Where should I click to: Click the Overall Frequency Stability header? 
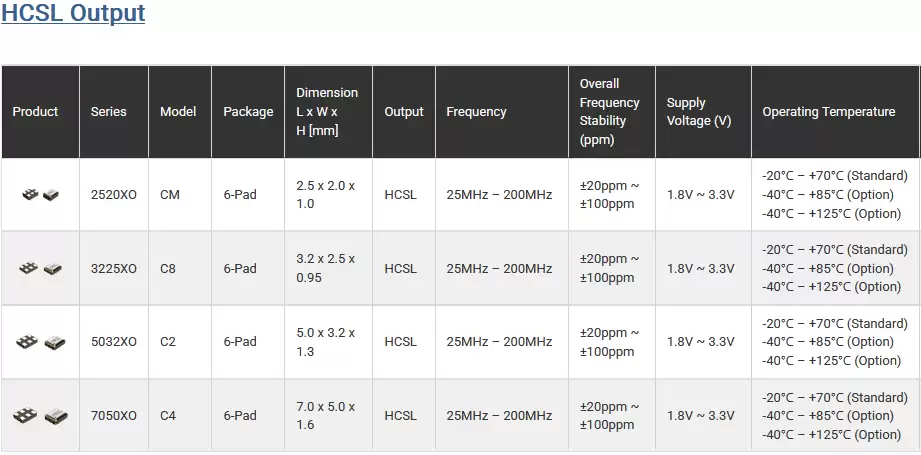612,112
